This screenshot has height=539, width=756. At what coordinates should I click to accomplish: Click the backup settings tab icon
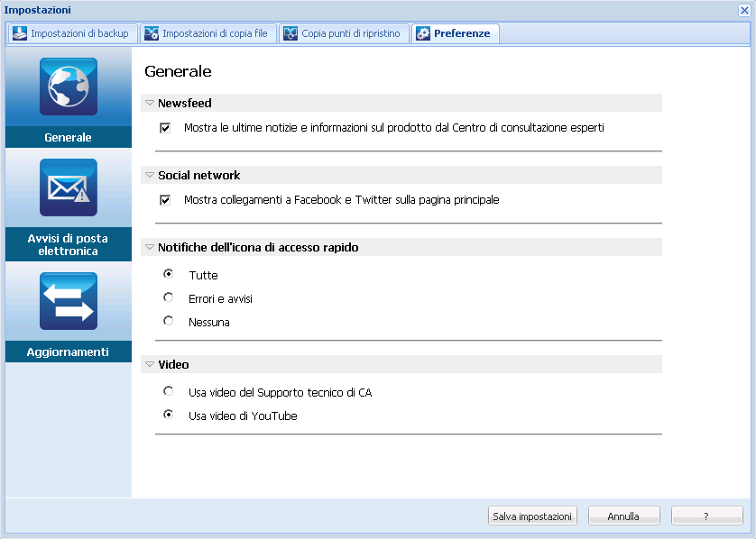pos(20,33)
